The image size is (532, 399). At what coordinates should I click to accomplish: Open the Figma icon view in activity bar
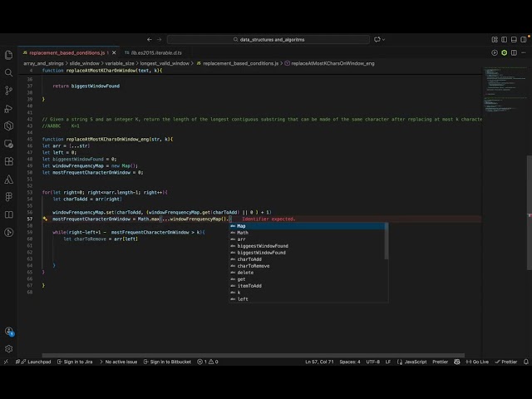pos(9,197)
